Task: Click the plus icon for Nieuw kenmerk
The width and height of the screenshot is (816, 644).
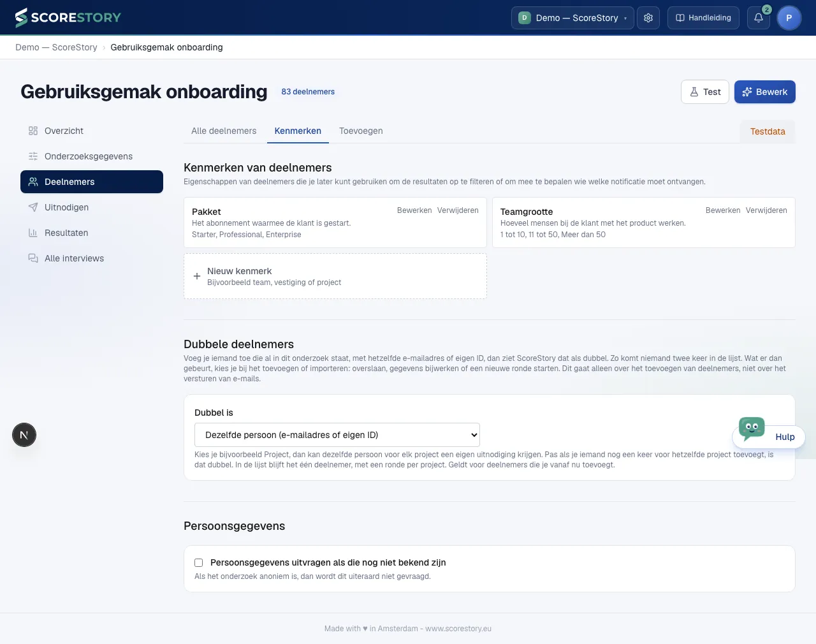Action: (197, 276)
